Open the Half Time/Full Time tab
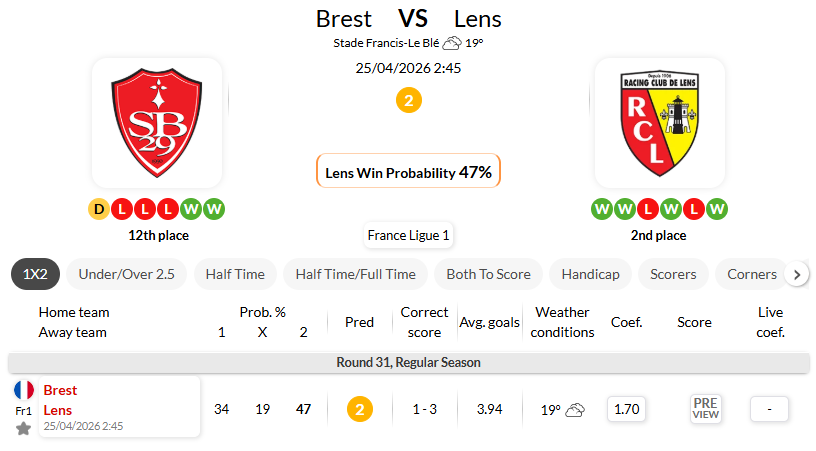 [x=355, y=274]
